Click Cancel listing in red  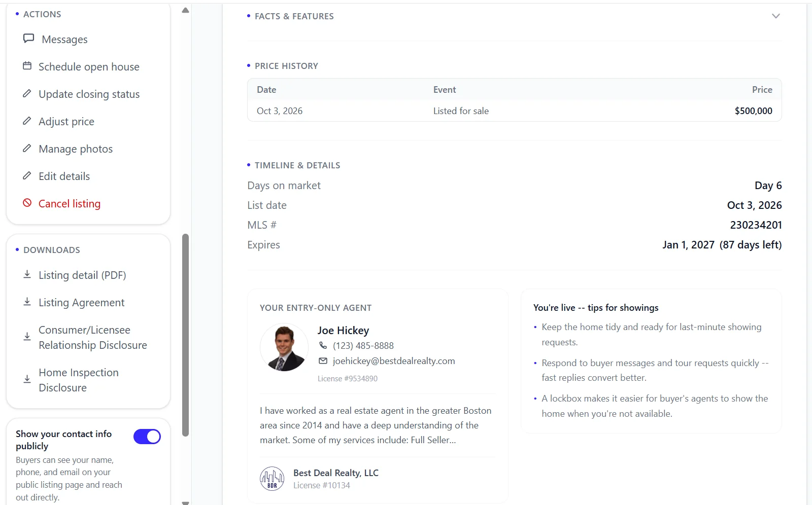(70, 203)
